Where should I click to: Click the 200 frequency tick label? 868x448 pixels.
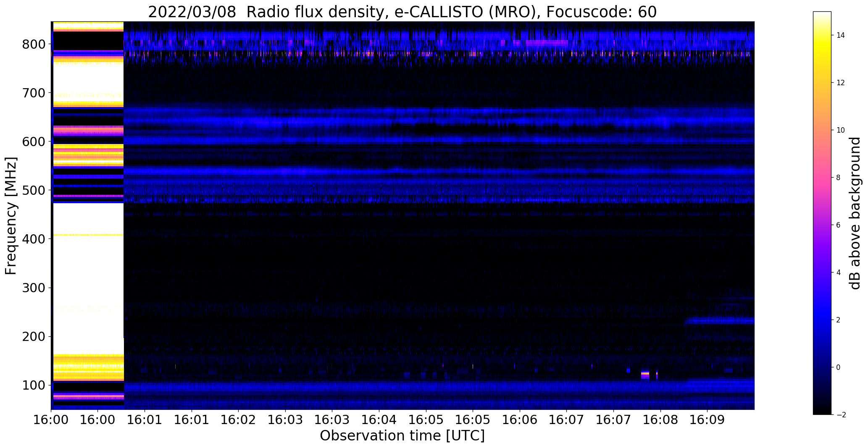pyautogui.click(x=34, y=336)
